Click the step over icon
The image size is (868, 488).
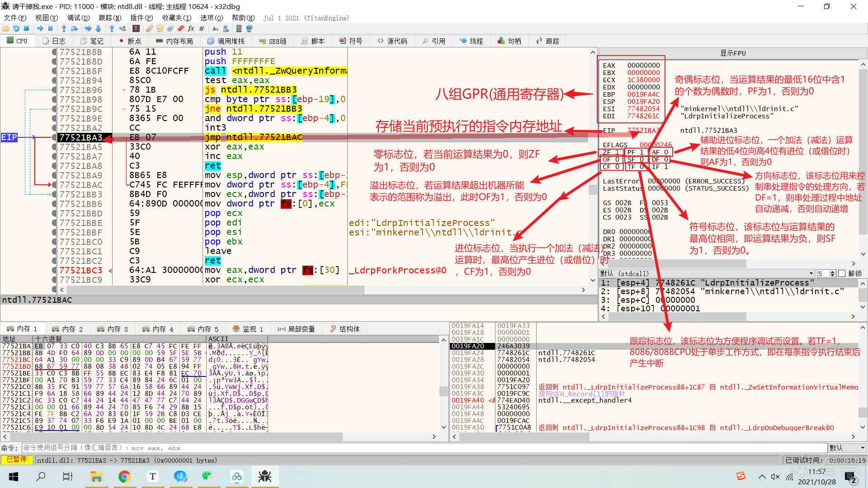74,28
